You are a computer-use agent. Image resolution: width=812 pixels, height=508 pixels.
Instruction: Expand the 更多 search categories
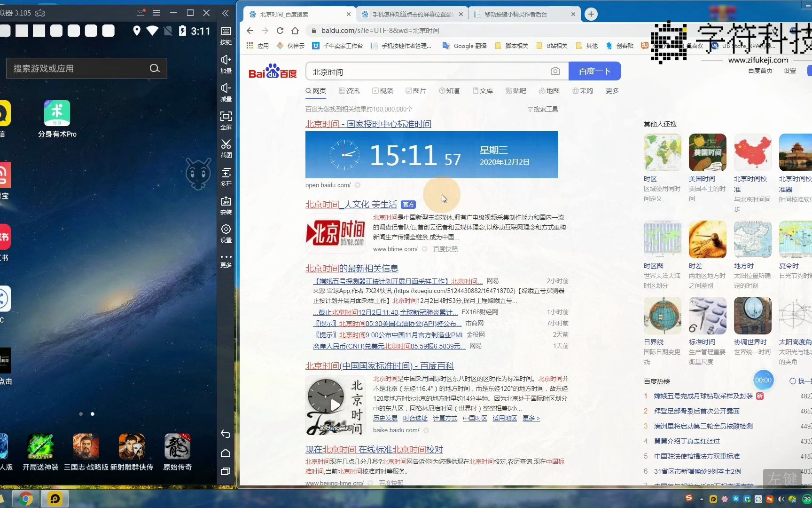pyautogui.click(x=612, y=91)
